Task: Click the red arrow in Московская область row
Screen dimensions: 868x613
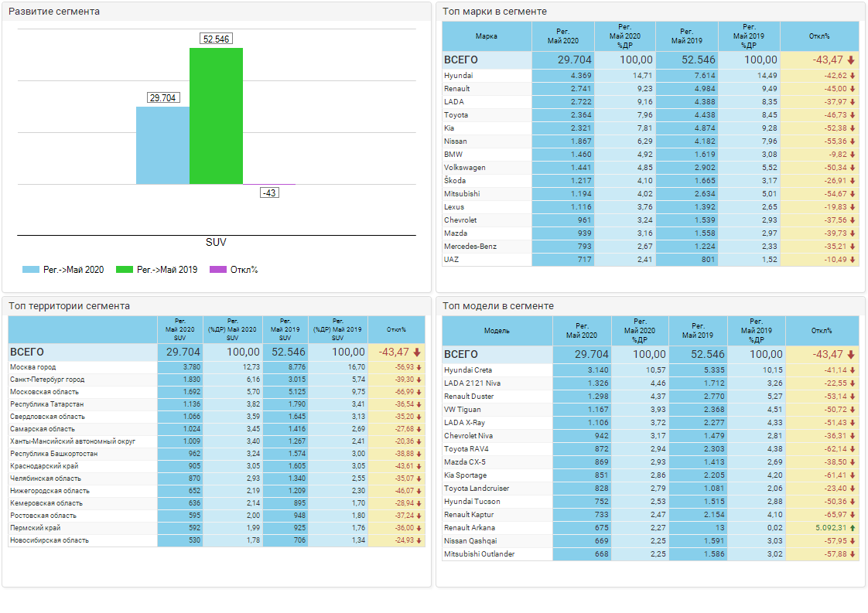Action: click(x=419, y=392)
